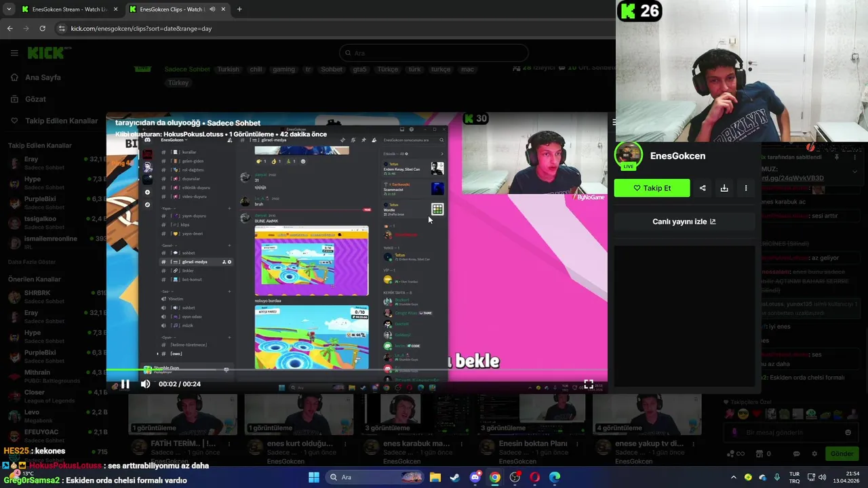Open EnesGokcen channel avatar with LIVE badge
The width and height of the screenshot is (868, 488).
(628, 156)
